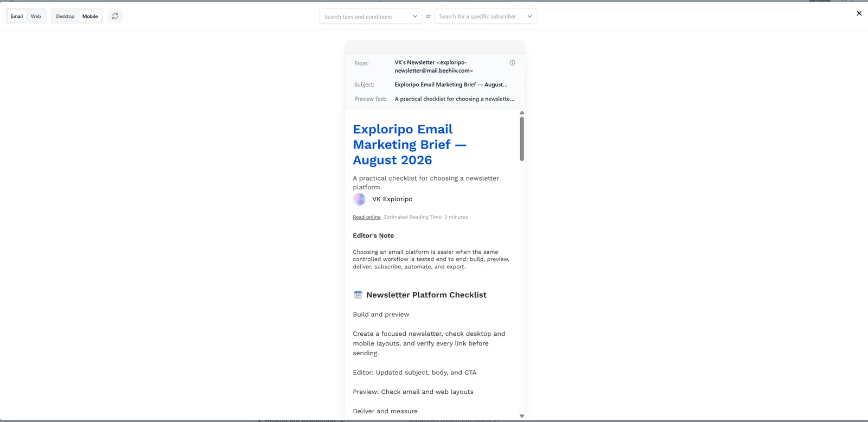This screenshot has width=868, height=422.
Task: Click the scroll down arrow of preview
Action: click(522, 416)
